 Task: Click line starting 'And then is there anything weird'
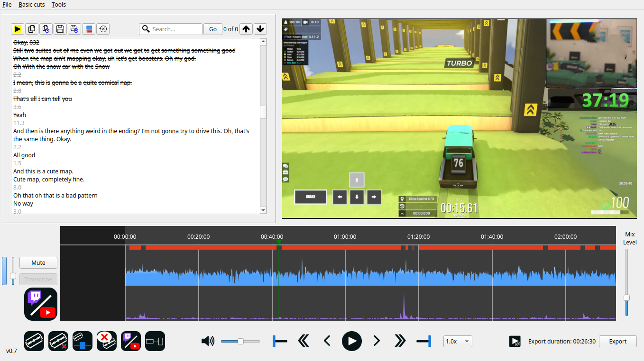click(131, 135)
